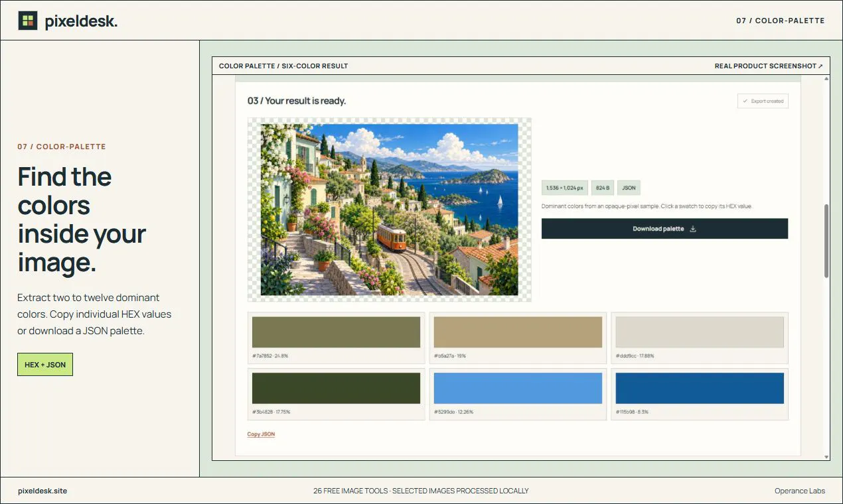Screen dimensions: 843x504
Task: Click the Download palette label
Action: pyautogui.click(x=658, y=229)
